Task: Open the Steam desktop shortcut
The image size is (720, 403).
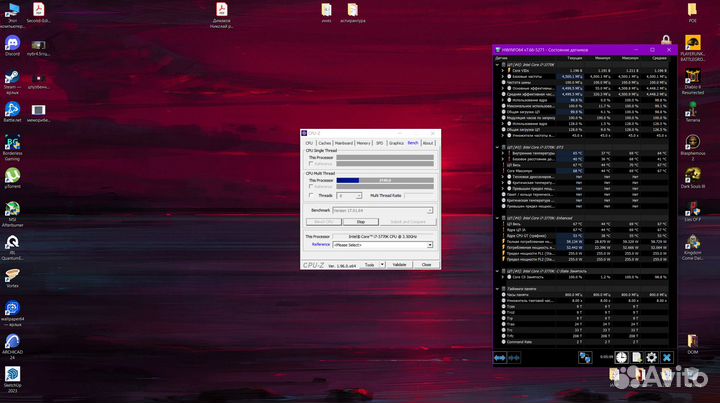Action: [12, 83]
